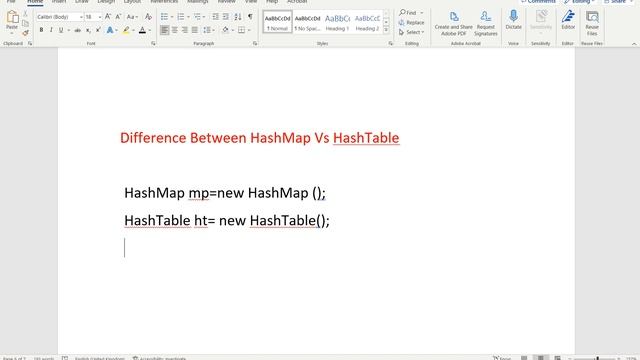Toggle Bold formatting

tap(41, 30)
